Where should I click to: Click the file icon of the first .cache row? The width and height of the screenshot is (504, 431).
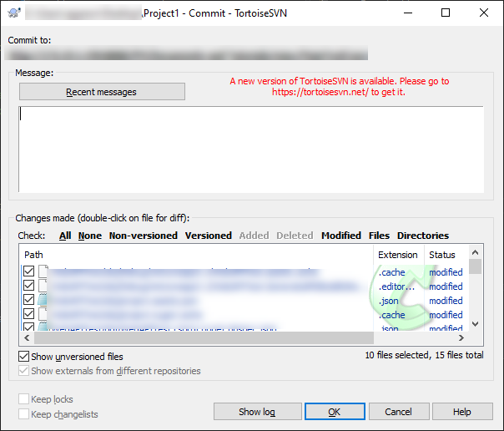[43, 271]
